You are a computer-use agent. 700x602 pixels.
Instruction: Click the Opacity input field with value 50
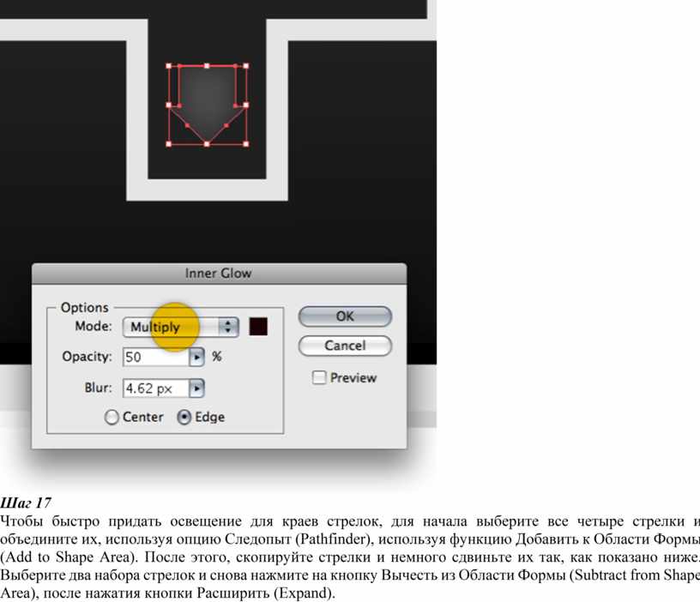[156, 357]
